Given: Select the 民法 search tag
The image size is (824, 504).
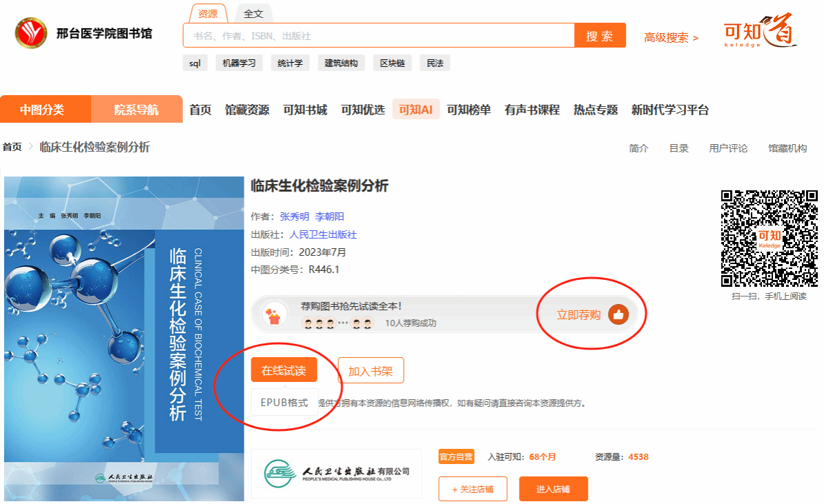Looking at the screenshot, I should tap(435, 63).
